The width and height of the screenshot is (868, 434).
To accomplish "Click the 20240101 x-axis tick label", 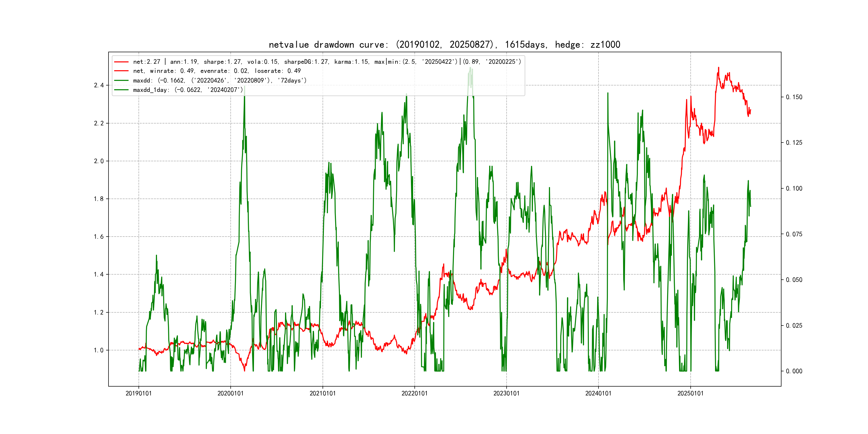I will pyautogui.click(x=598, y=394).
